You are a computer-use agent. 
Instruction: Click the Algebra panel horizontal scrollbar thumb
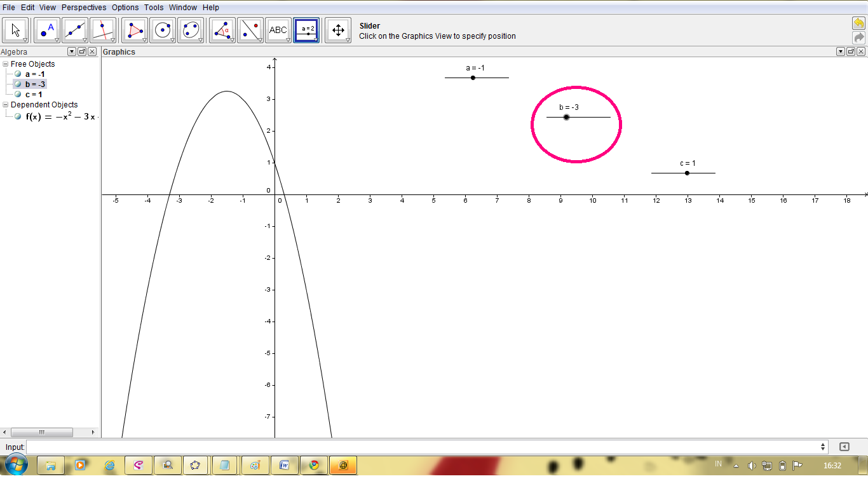42,432
